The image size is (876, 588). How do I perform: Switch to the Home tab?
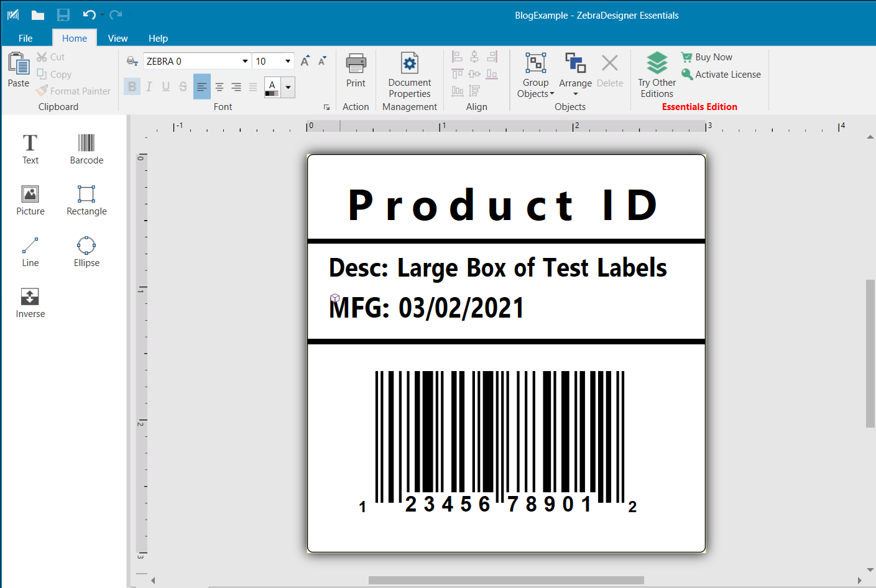point(75,38)
